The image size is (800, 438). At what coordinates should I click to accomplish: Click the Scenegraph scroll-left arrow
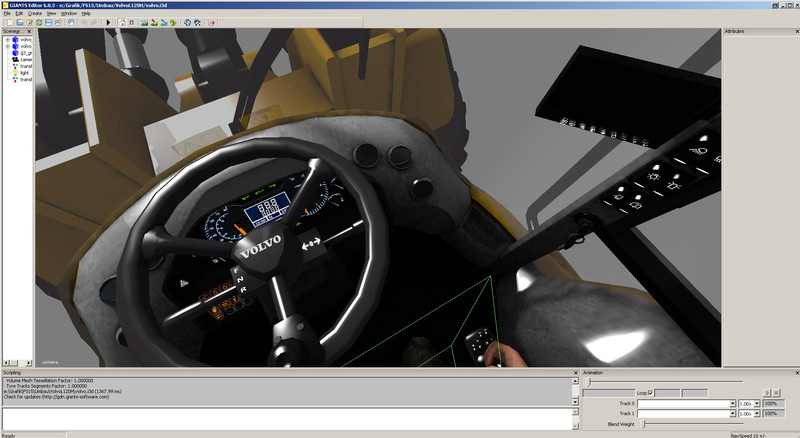coord(6,363)
